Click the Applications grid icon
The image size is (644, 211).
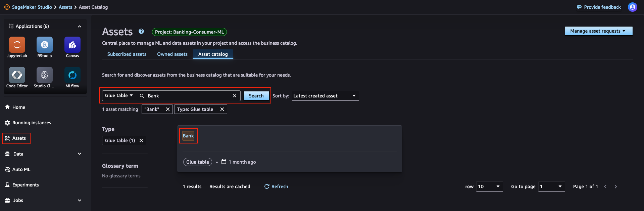click(11, 26)
